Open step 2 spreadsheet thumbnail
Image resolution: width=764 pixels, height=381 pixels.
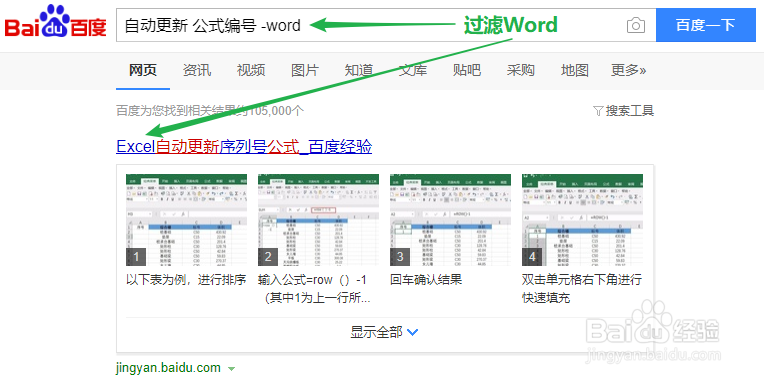319,220
